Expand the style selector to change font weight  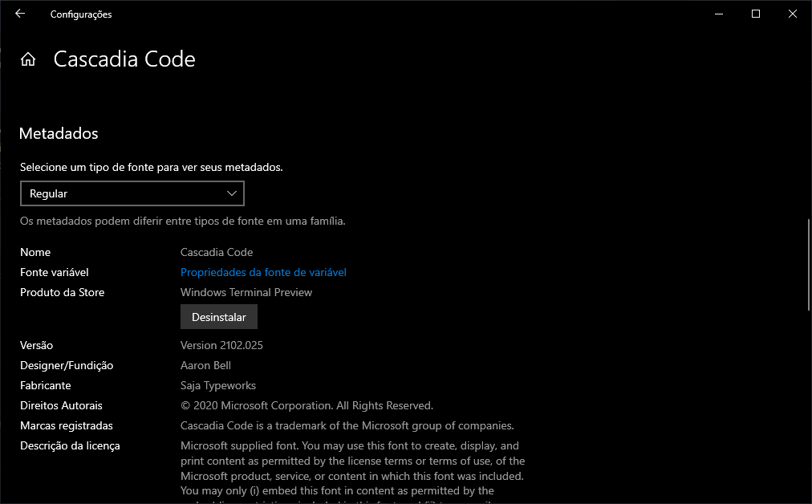pos(132,193)
